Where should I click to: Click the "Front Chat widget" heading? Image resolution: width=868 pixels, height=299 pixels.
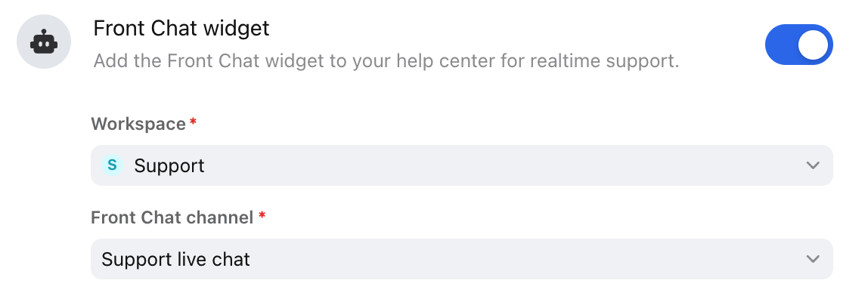(x=181, y=28)
